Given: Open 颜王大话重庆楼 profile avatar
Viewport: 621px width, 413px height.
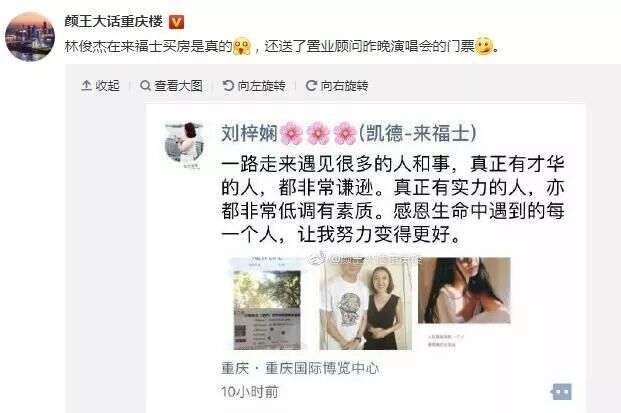Looking at the screenshot, I should pos(30,36).
